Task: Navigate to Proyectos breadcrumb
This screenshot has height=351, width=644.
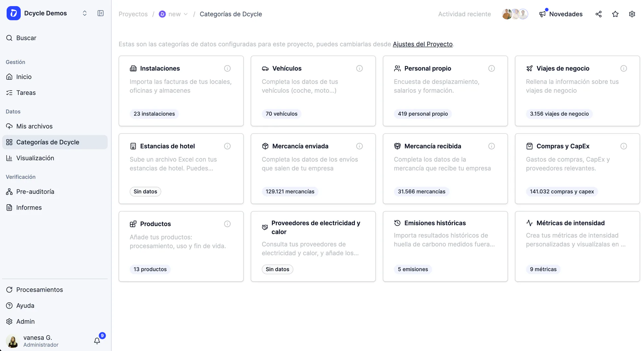Action: pyautogui.click(x=133, y=14)
